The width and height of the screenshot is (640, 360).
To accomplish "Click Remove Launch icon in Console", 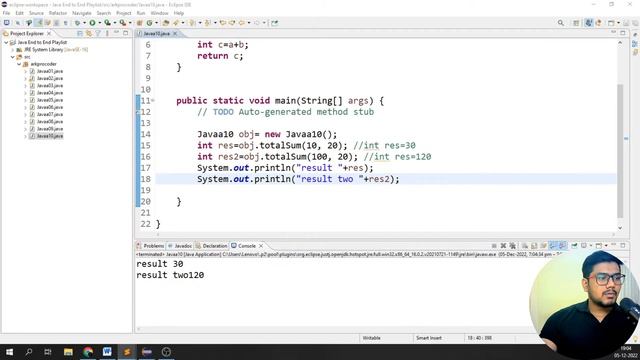I will (x=503, y=246).
